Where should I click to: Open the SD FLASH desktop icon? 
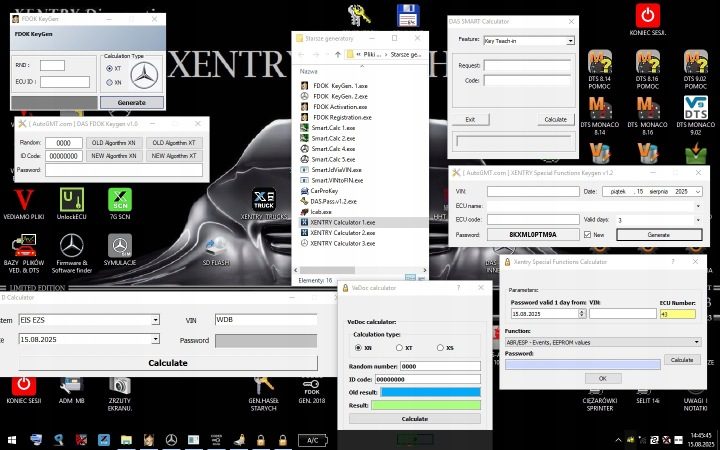pyautogui.click(x=215, y=251)
